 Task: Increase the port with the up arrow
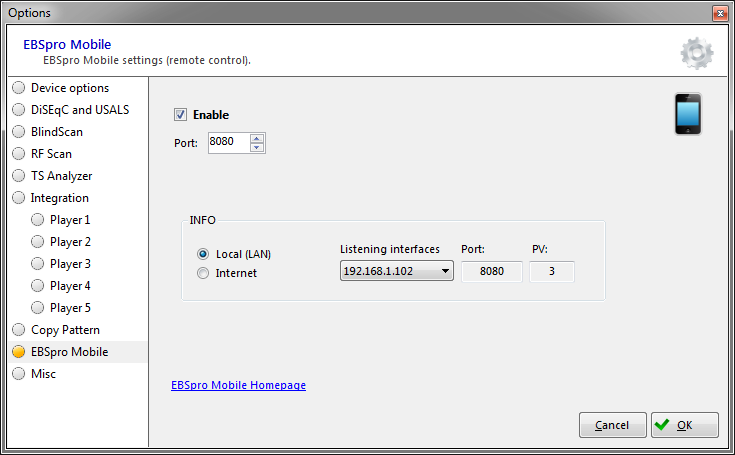coord(257,138)
